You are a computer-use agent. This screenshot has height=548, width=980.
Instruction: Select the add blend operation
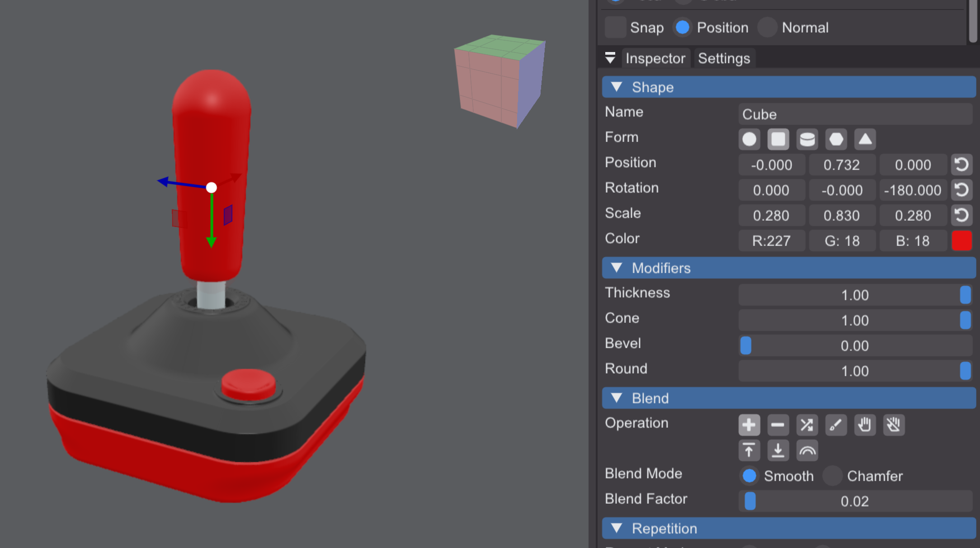pyautogui.click(x=749, y=425)
